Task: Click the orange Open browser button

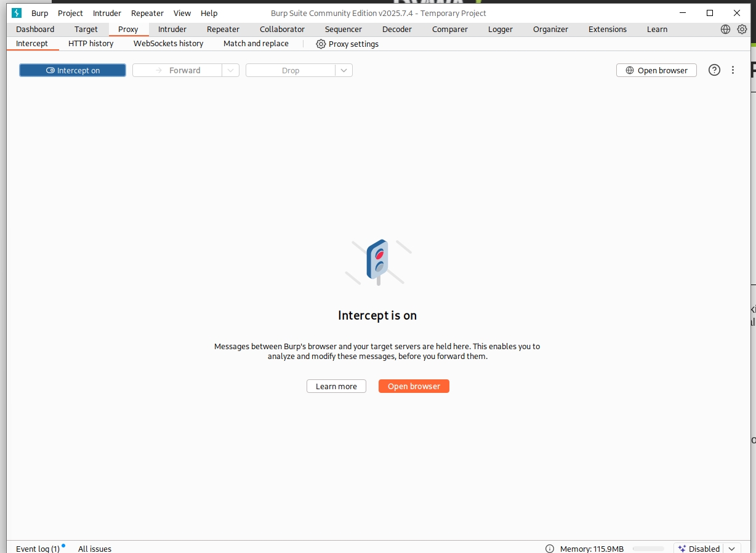Action: (414, 386)
